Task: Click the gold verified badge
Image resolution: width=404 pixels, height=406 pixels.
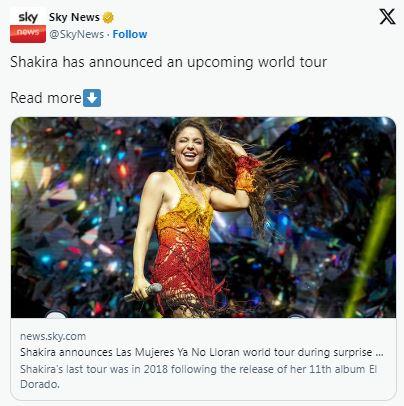Action: [108, 17]
